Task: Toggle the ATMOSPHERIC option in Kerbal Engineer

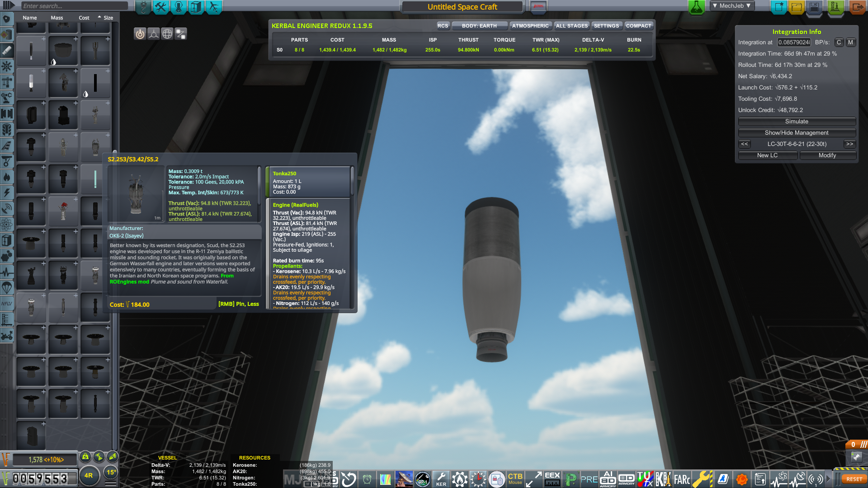Action: pyautogui.click(x=530, y=26)
